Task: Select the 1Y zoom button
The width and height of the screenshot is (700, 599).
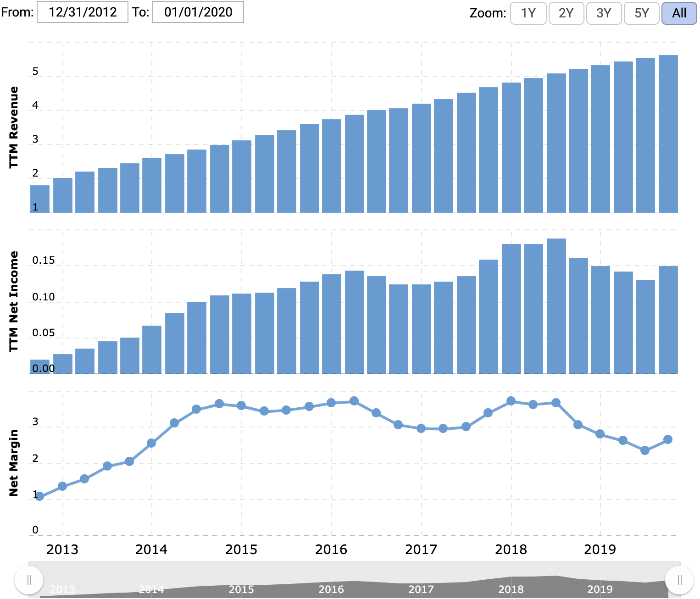Action: point(528,13)
